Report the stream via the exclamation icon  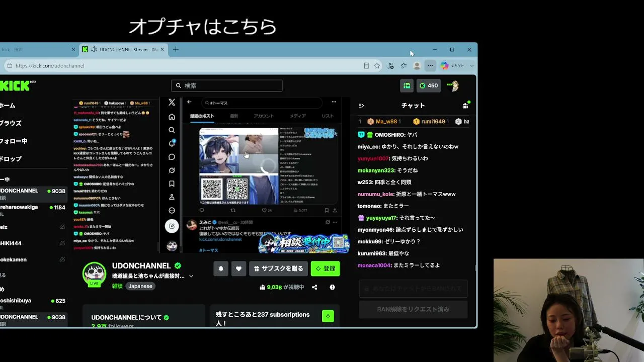332,287
